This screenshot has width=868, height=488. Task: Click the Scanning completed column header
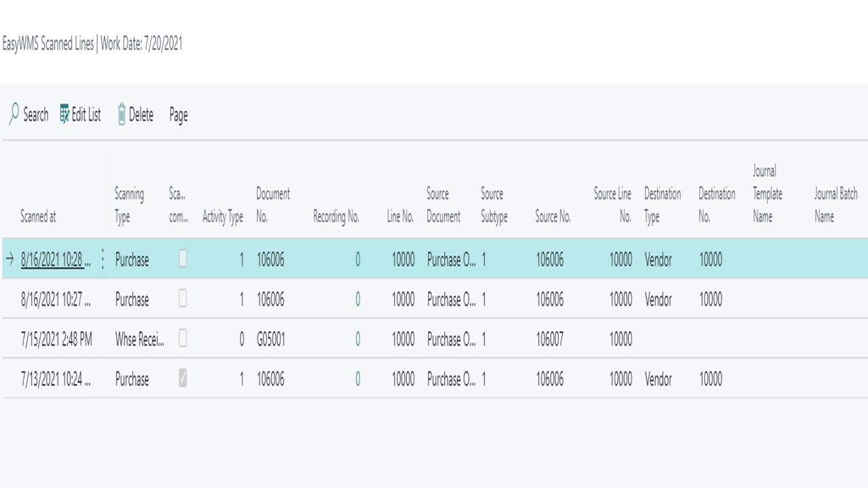coord(178,205)
